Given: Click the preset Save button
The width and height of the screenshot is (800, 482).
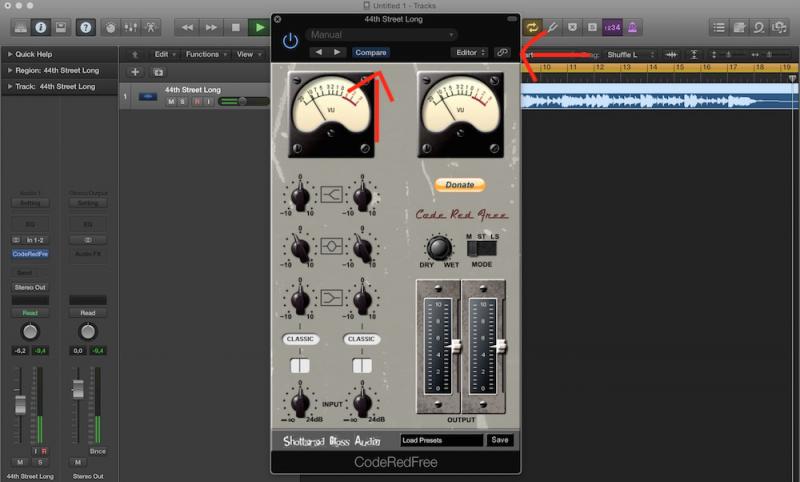Looking at the screenshot, I should 499,440.
